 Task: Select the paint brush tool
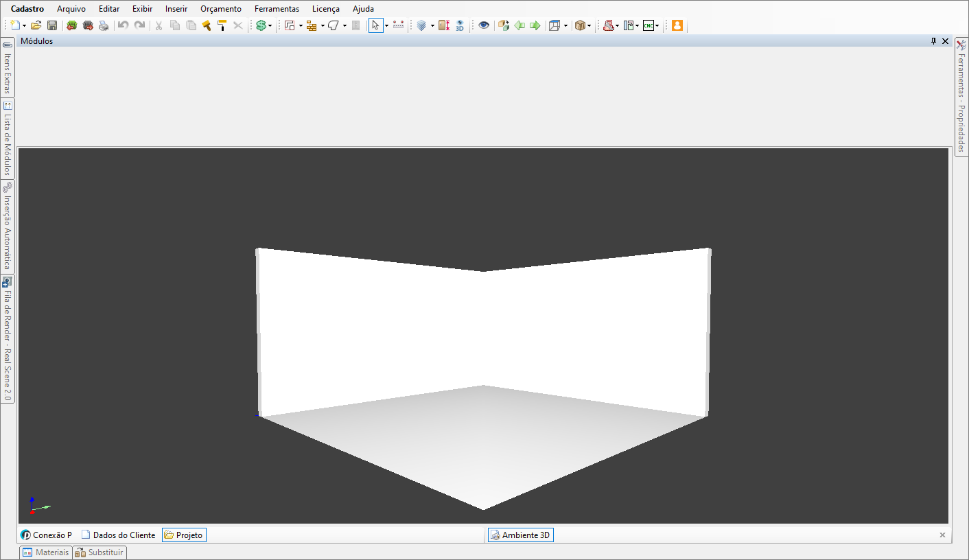tap(207, 25)
